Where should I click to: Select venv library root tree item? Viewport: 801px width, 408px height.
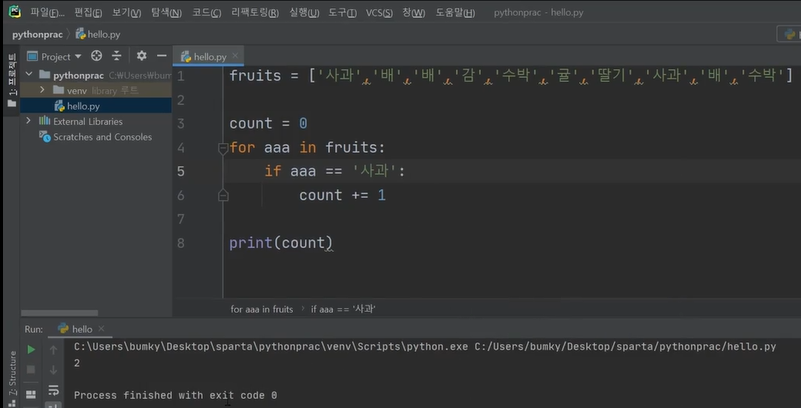96,90
